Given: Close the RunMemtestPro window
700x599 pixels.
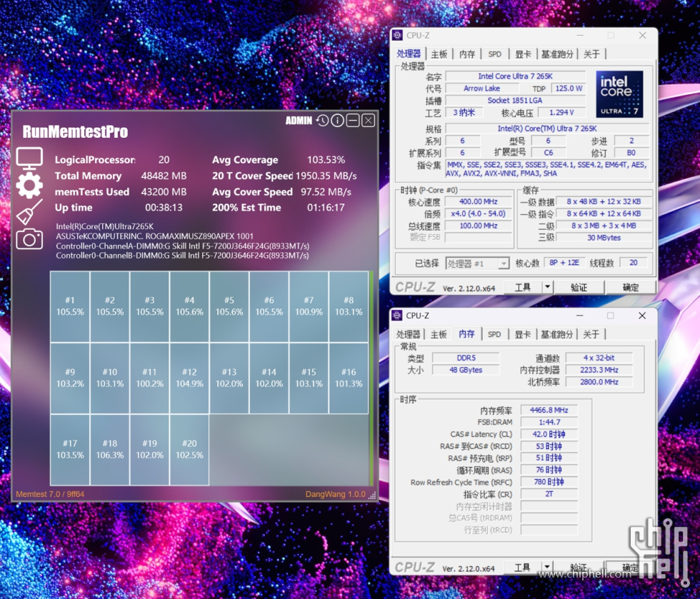Looking at the screenshot, I should point(369,121).
